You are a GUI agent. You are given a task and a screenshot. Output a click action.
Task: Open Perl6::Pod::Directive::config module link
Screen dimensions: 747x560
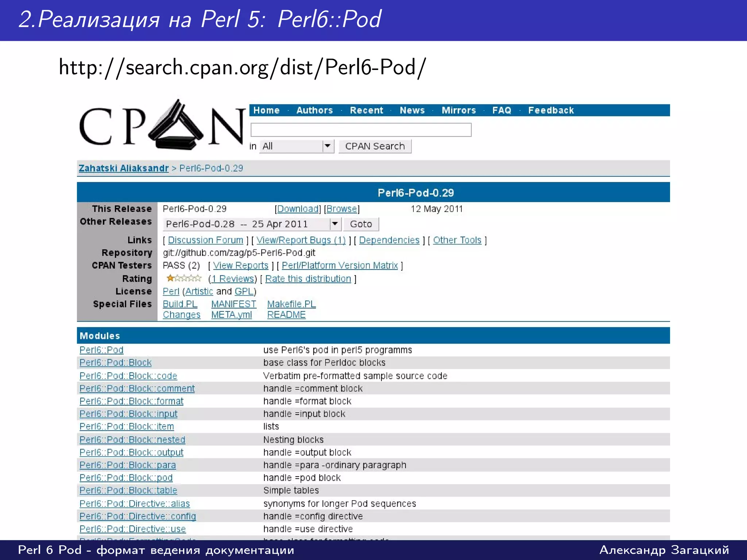click(x=138, y=517)
